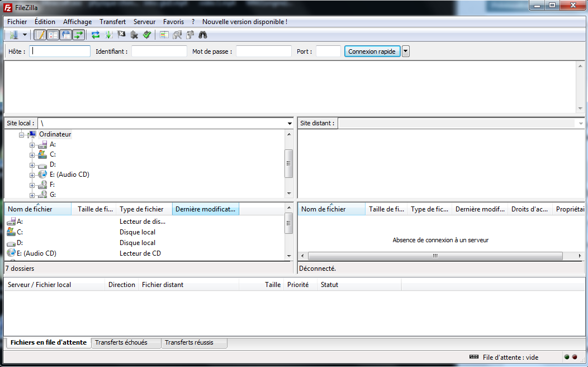Click the D: disk icon in file list
Viewport: 588px width, 367px height.
tap(11, 243)
